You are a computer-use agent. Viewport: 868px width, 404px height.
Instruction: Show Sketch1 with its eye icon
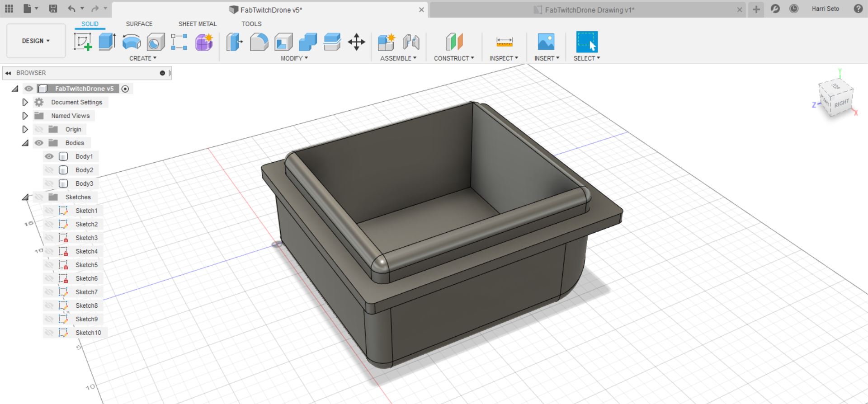pos(49,211)
